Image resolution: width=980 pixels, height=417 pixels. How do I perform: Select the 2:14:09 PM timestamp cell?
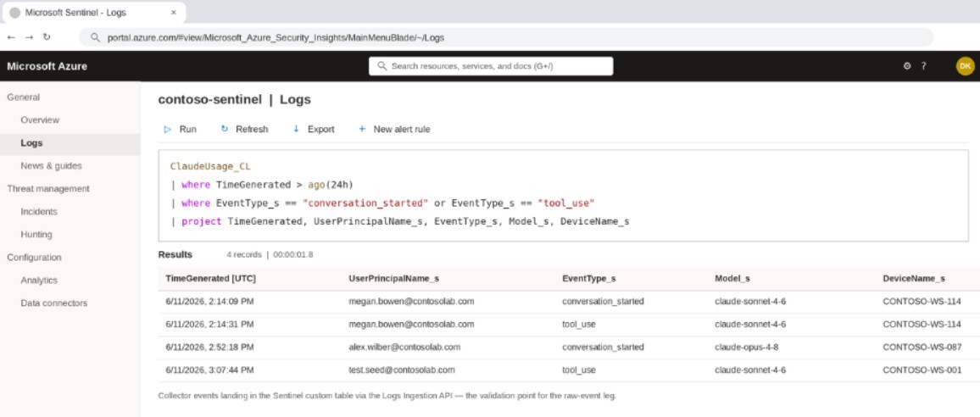209,302
